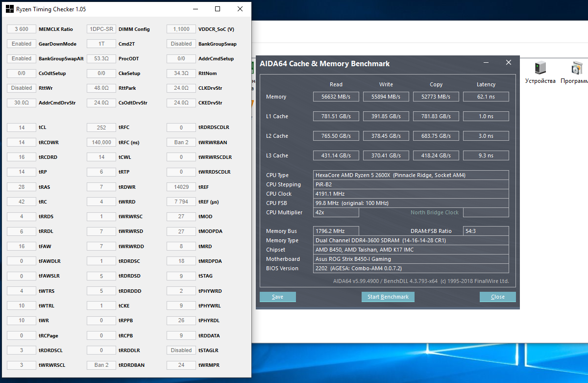Click the Memory Write 55894 MB/s value
Screen dimensions: 588x383
coord(386,97)
